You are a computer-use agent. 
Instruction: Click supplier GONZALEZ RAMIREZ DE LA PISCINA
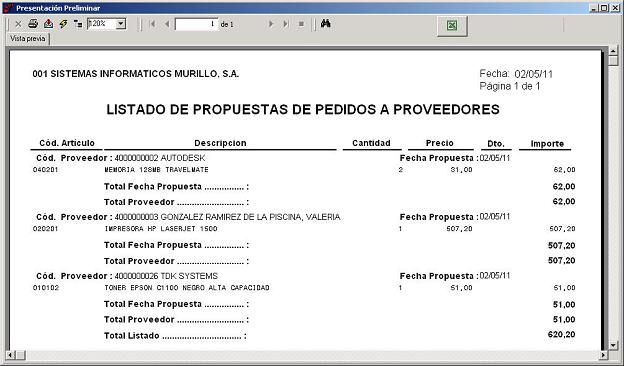tap(228, 217)
